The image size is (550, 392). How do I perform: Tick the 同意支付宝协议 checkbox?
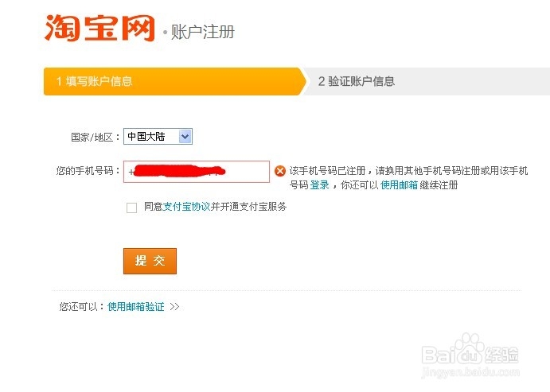132,208
